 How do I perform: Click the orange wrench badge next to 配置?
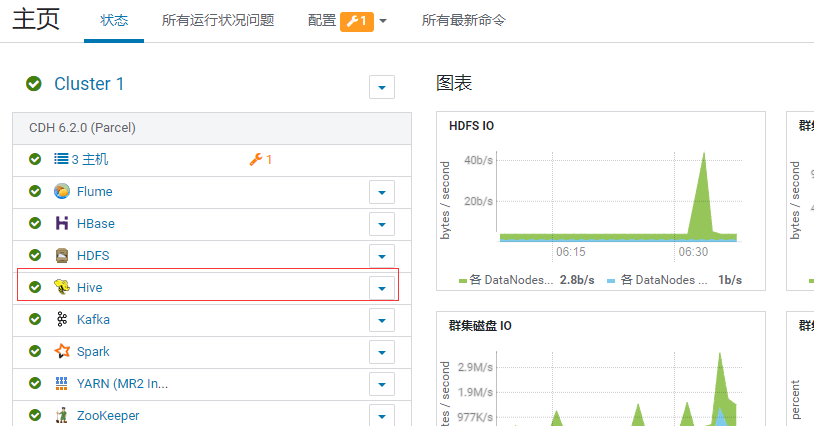pyautogui.click(x=357, y=21)
